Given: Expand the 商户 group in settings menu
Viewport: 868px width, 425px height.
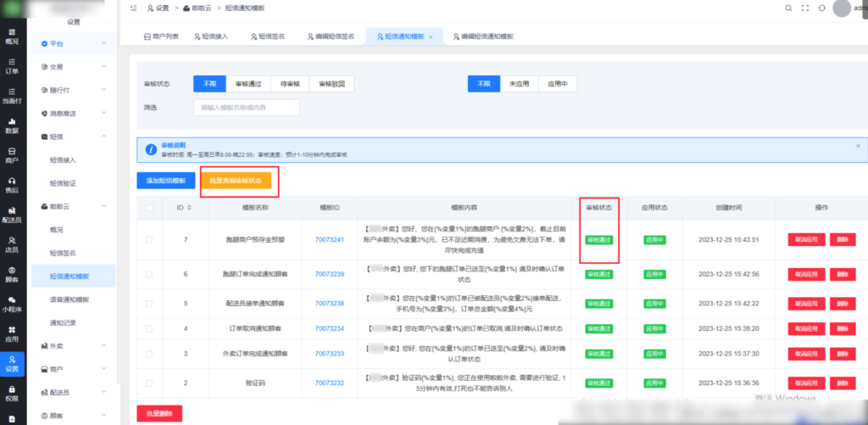Looking at the screenshot, I should pos(73,369).
